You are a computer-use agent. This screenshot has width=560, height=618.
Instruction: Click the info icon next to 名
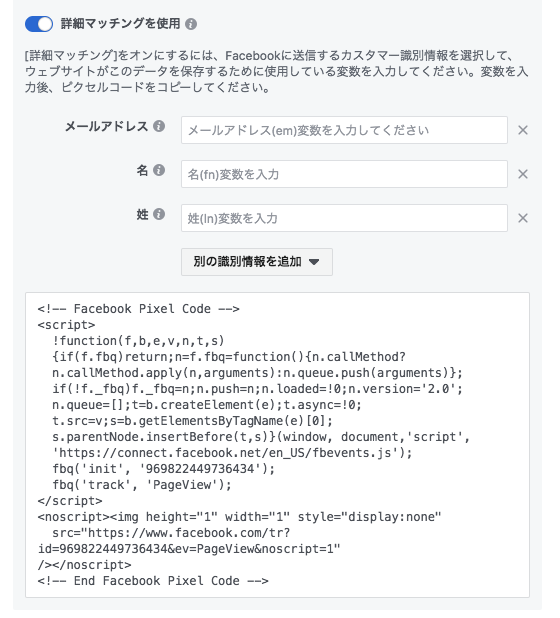tap(159, 170)
